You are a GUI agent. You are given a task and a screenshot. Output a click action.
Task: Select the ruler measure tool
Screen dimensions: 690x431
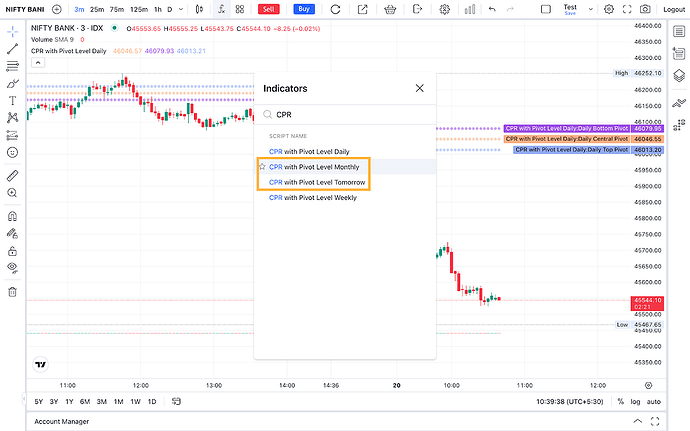click(12, 176)
